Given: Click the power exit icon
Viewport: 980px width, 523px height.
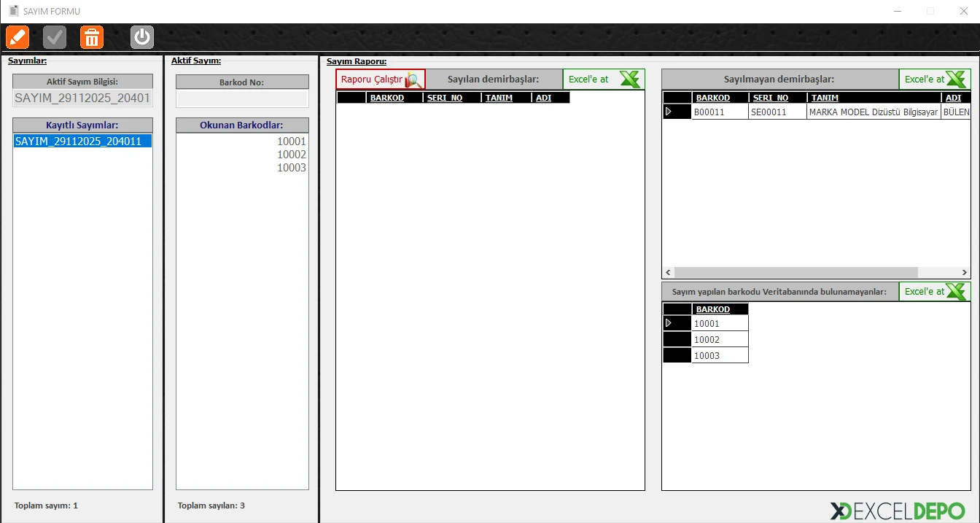Looking at the screenshot, I should click(142, 37).
